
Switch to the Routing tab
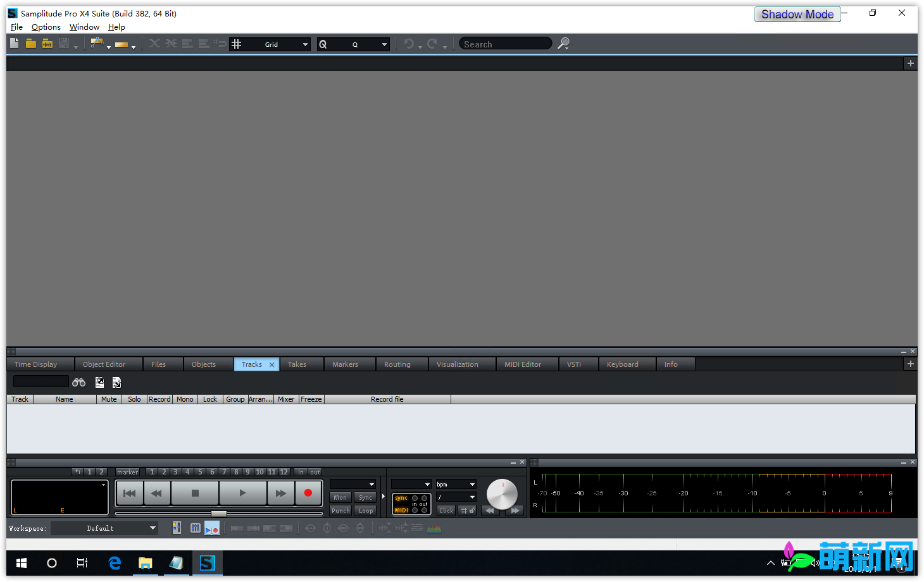click(x=397, y=364)
